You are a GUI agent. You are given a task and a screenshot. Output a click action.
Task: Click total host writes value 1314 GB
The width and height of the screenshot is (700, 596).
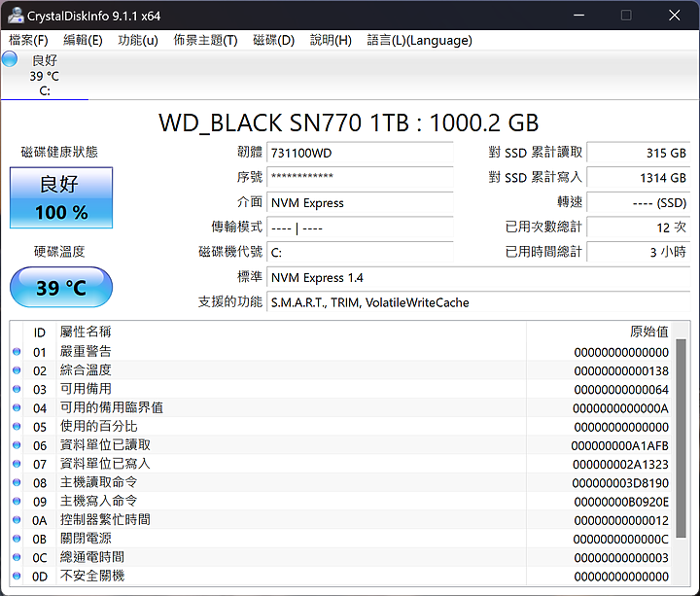(x=639, y=178)
